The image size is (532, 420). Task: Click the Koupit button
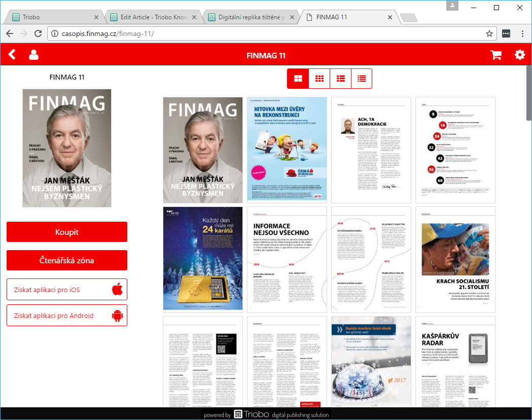(x=67, y=232)
